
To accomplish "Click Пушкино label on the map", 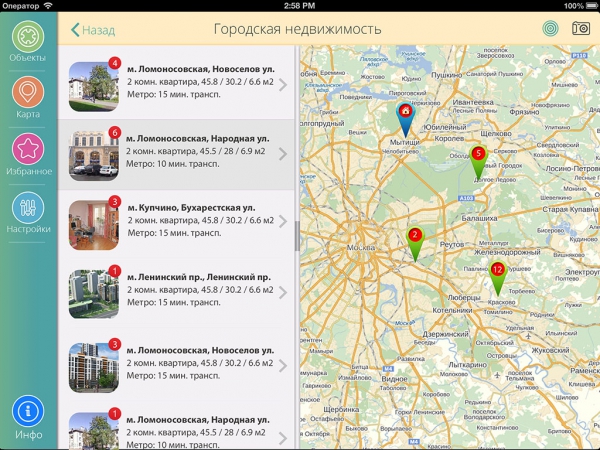I will pos(447,75).
